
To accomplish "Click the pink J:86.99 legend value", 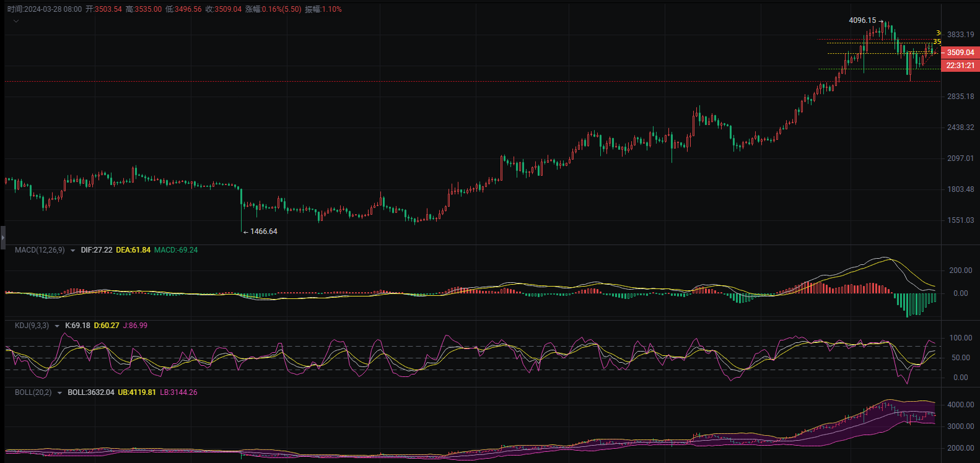I will 135,326.
